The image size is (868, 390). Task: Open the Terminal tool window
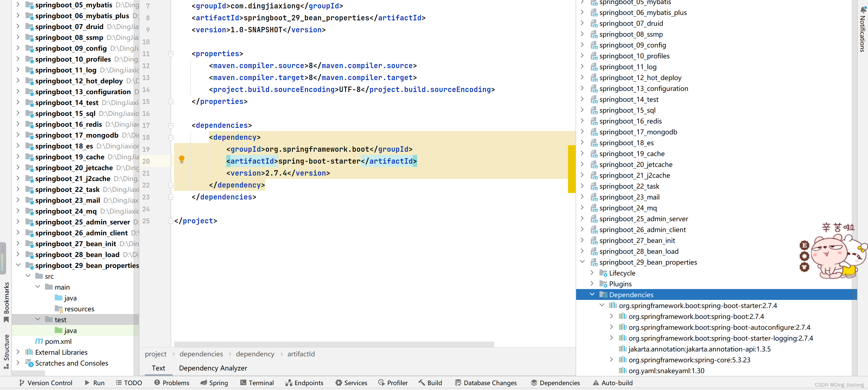pos(257,383)
